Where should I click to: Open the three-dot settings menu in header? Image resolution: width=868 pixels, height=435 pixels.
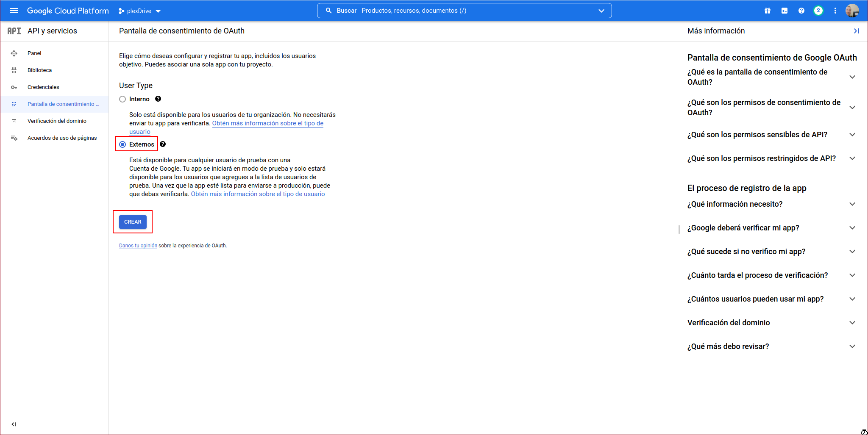click(835, 11)
